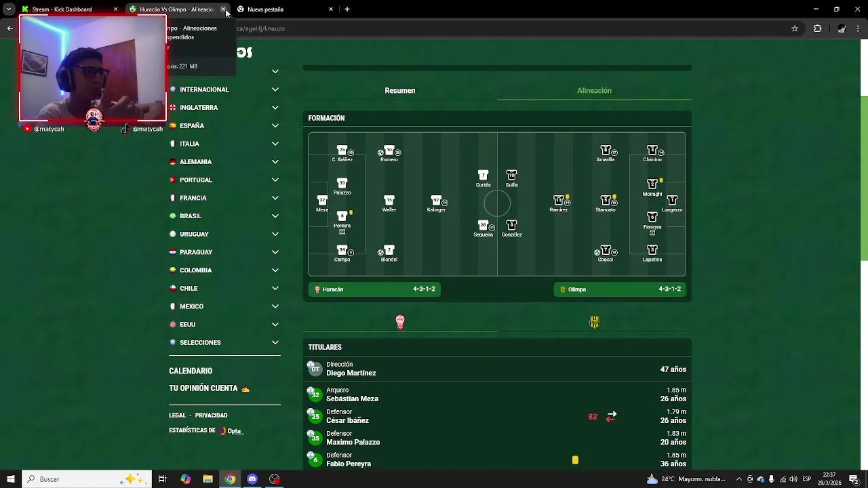Screen dimensions: 868x488
Task: Bookmark this page with the star icon
Action: click(x=795, y=28)
